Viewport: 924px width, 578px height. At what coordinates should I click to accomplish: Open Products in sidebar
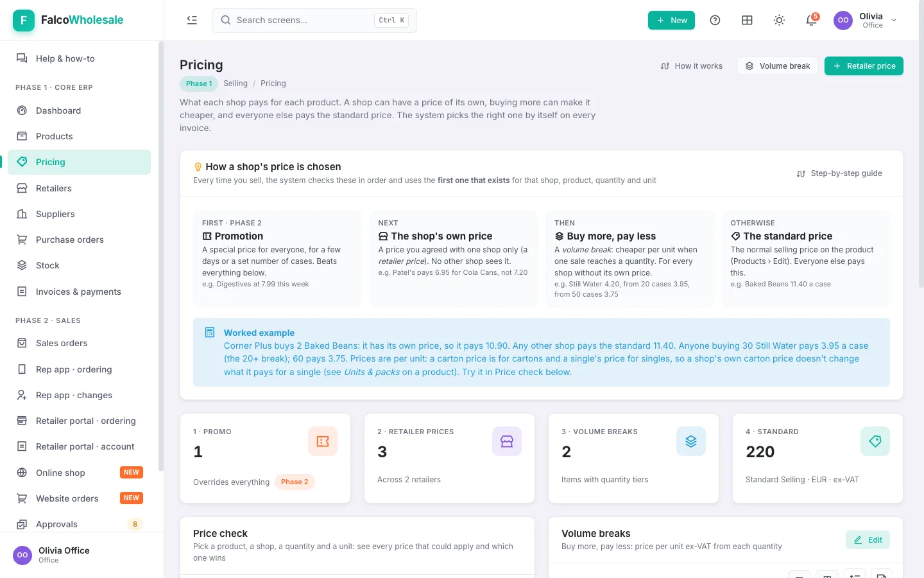80,136
